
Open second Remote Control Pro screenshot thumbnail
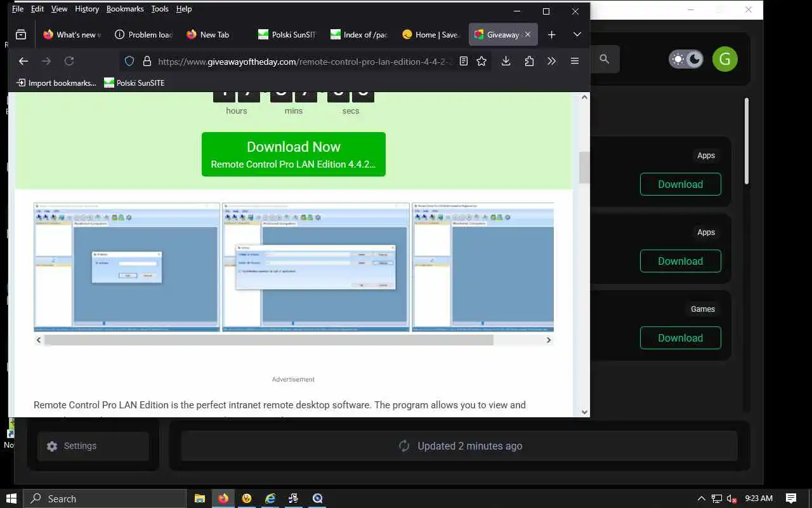tap(316, 267)
